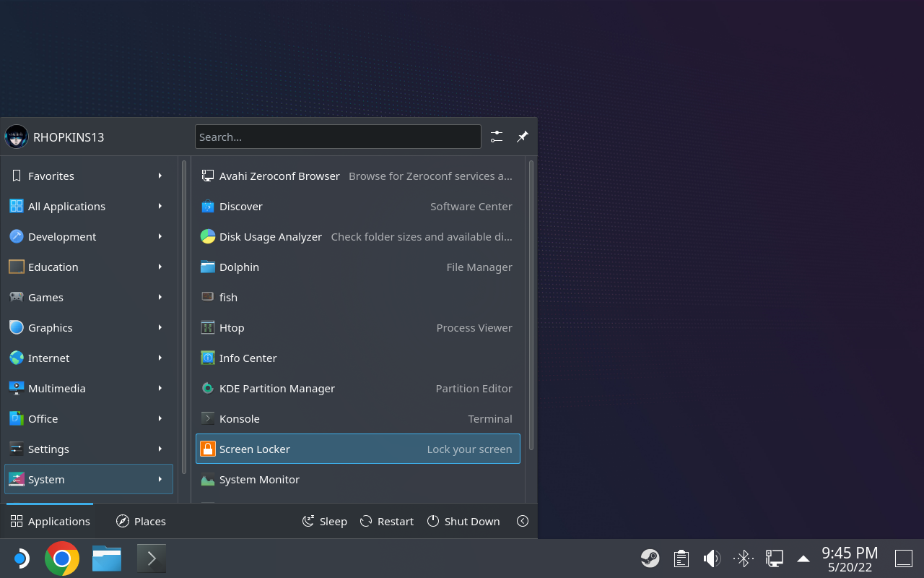Click the 'File Manager' description text

479,267
